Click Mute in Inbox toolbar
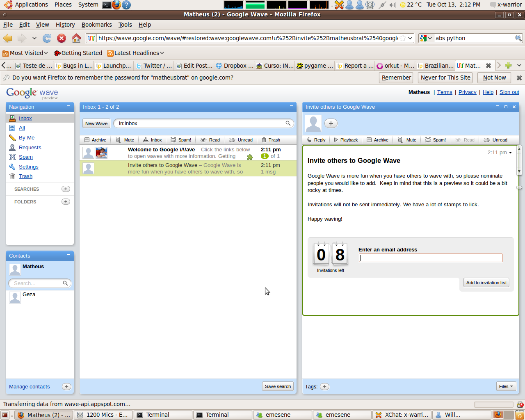The height and width of the screenshot is (420, 525). [x=125, y=140]
